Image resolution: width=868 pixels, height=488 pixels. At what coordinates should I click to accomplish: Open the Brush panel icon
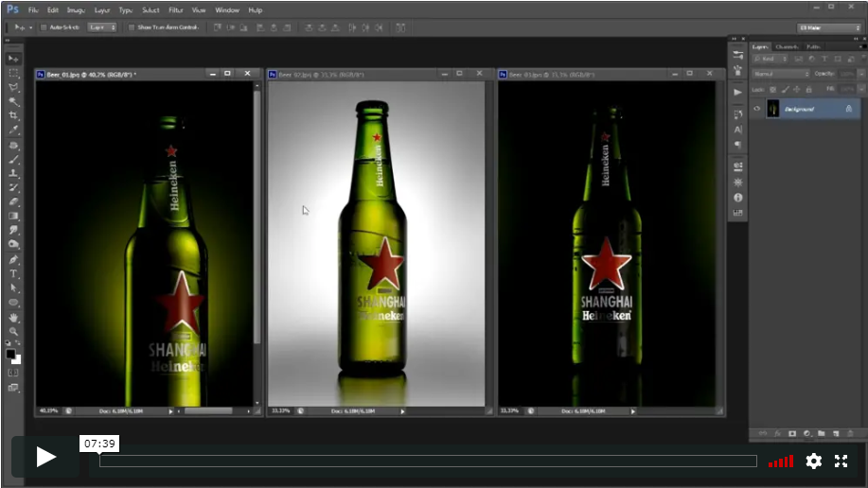point(738,71)
